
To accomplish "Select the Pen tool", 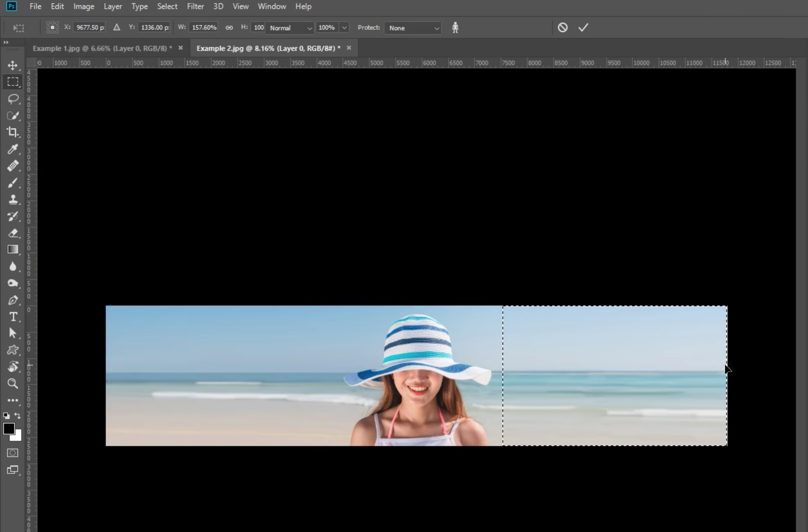I will point(12,300).
